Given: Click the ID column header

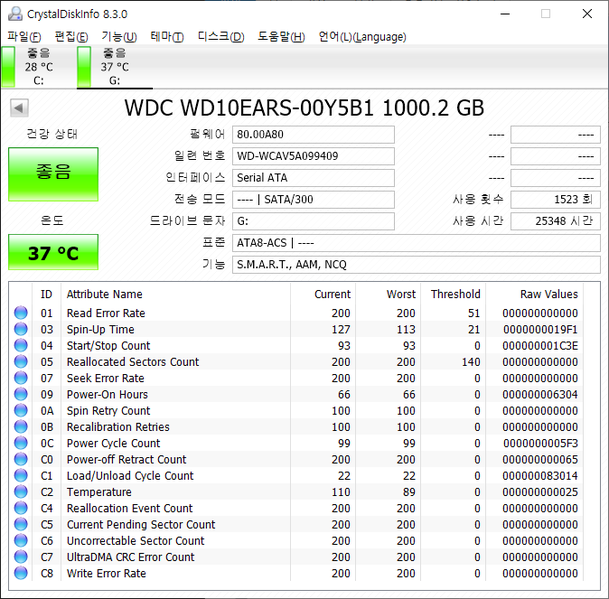Looking at the screenshot, I should click(x=47, y=294).
